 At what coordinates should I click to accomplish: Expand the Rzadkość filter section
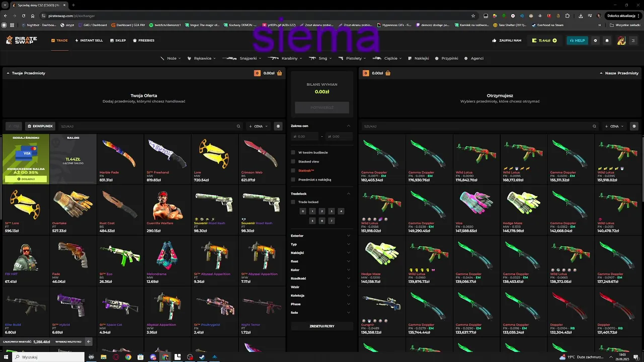click(x=321, y=278)
